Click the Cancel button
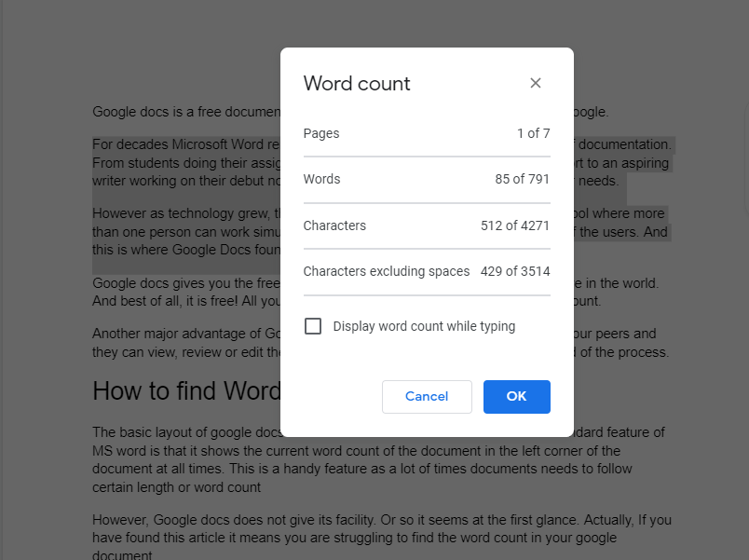Screen dimensions: 749x560 coord(427,396)
